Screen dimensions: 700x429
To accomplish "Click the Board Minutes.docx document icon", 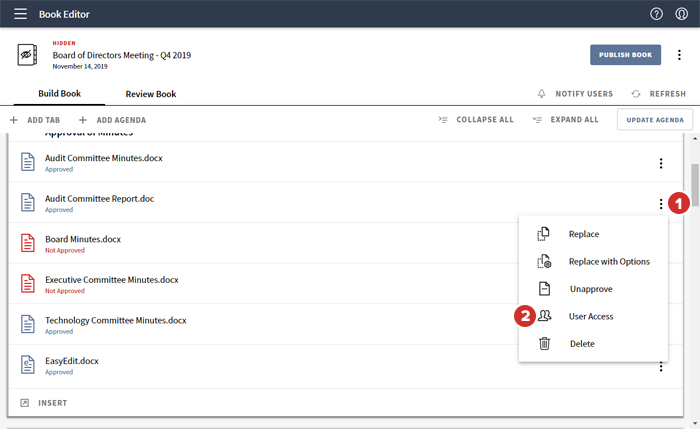I will pyautogui.click(x=28, y=244).
